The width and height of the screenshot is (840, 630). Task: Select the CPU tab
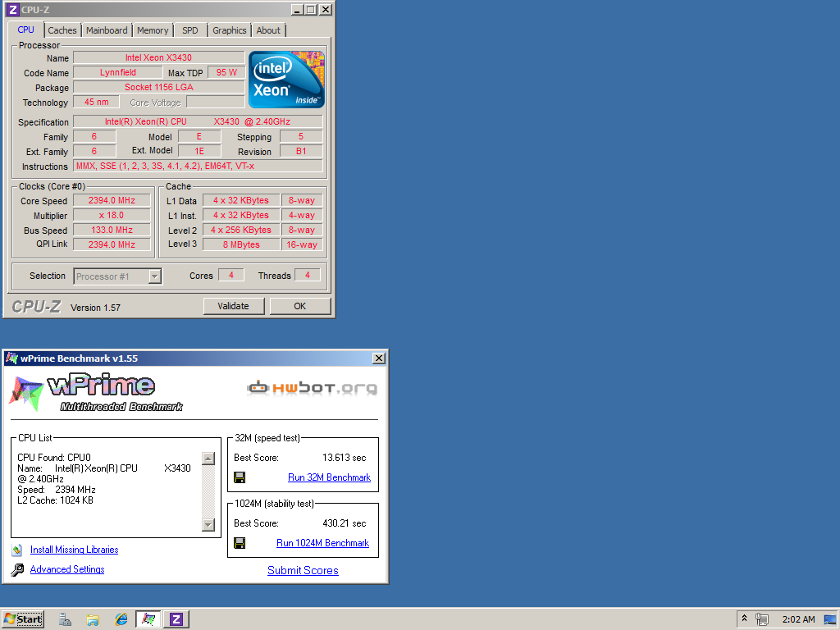25,30
